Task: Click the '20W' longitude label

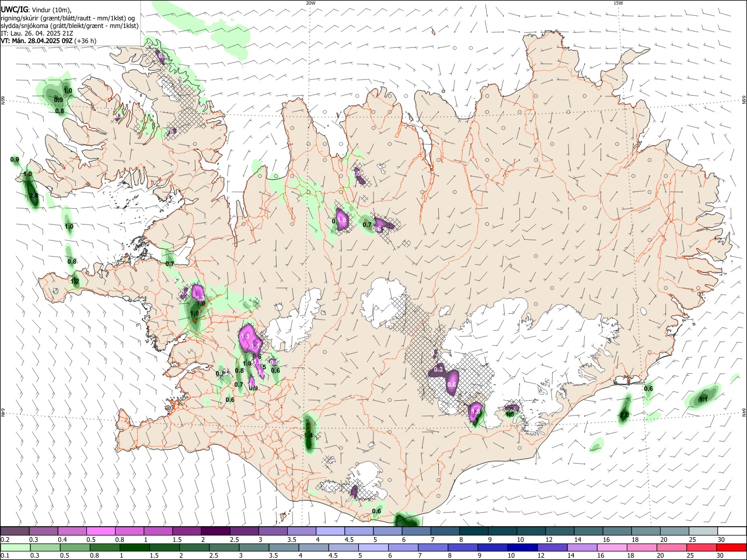Action: [x=310, y=3]
